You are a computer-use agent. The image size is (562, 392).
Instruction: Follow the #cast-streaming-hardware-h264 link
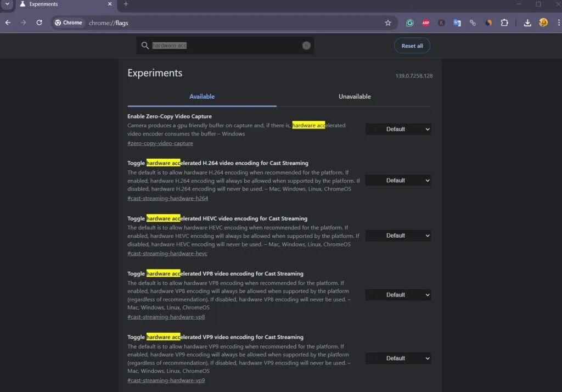[x=168, y=198]
